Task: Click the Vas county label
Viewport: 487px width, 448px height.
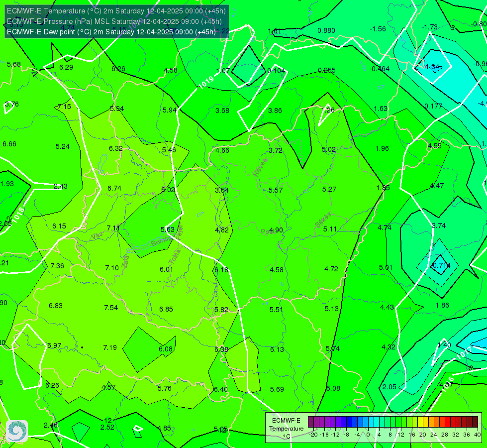Action: click(97, 236)
